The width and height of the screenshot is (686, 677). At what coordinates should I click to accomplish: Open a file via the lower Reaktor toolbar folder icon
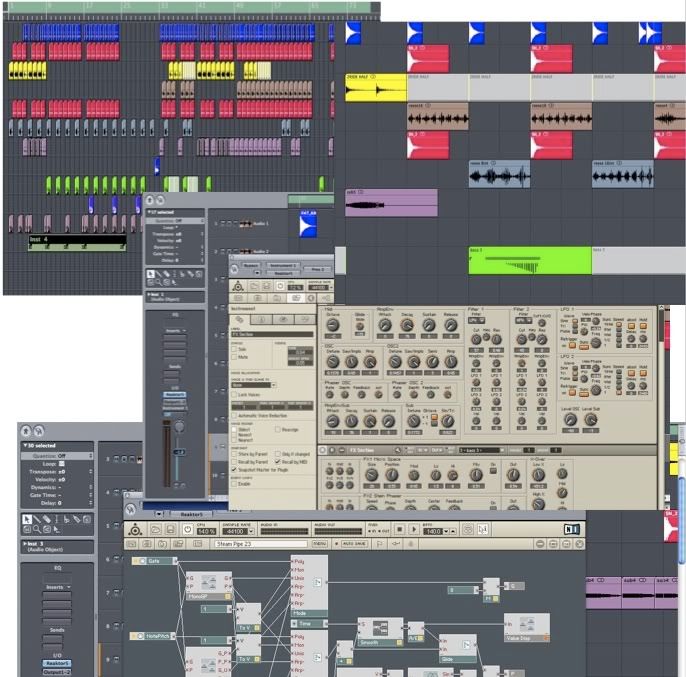(156, 530)
